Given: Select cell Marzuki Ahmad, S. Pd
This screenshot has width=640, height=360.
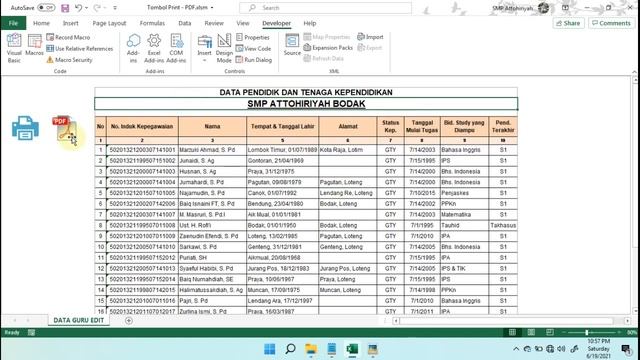Looking at the screenshot, I should tap(212, 150).
